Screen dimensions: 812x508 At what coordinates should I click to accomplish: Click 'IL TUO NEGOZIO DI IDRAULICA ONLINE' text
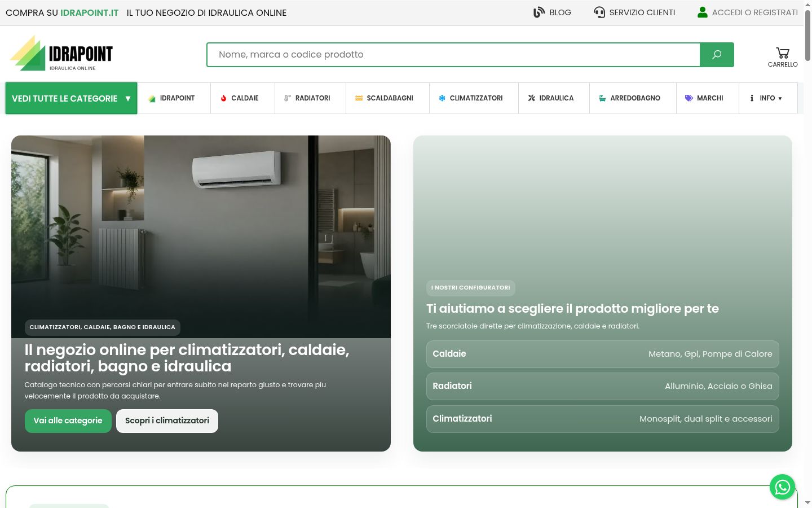[206, 12]
